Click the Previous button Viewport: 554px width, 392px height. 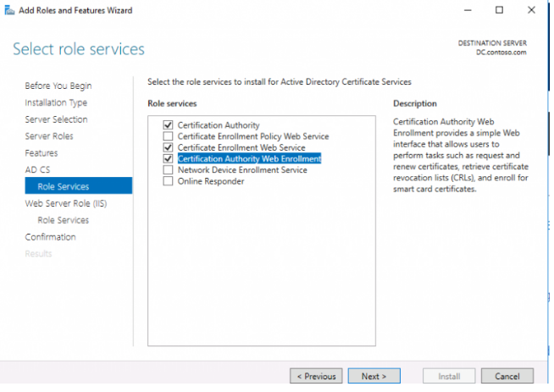click(316, 377)
